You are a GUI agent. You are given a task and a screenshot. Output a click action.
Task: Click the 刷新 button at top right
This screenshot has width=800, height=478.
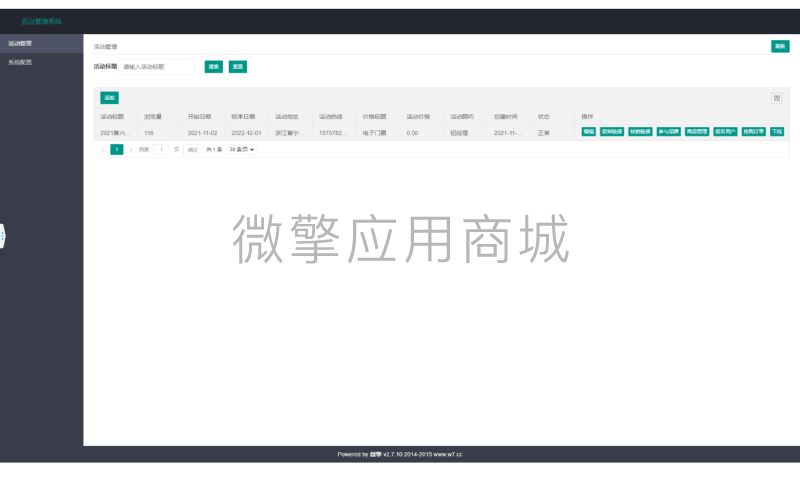pos(780,46)
